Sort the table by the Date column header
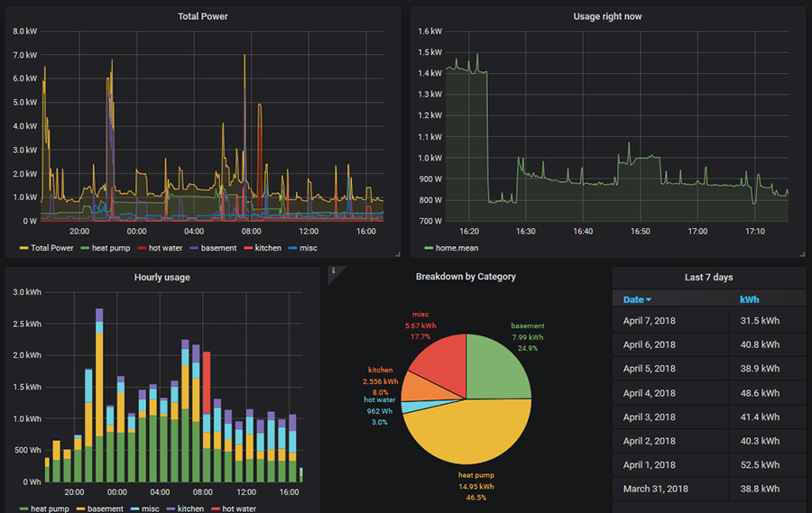The height and width of the screenshot is (513, 812). click(633, 300)
